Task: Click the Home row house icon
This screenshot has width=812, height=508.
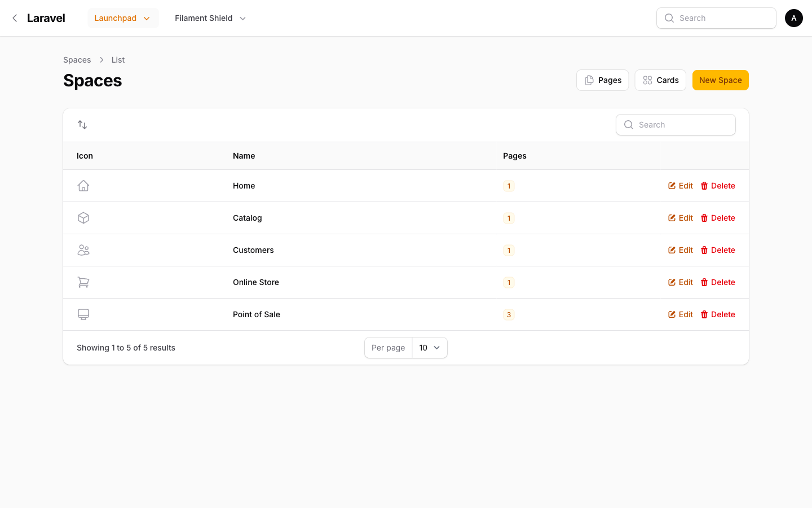Action: pyautogui.click(x=83, y=186)
